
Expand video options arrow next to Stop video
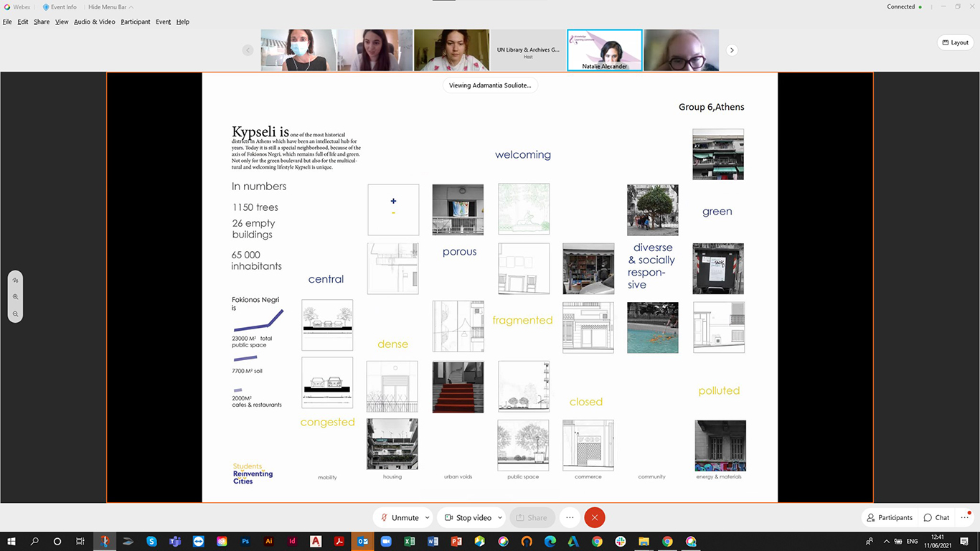[x=499, y=517]
